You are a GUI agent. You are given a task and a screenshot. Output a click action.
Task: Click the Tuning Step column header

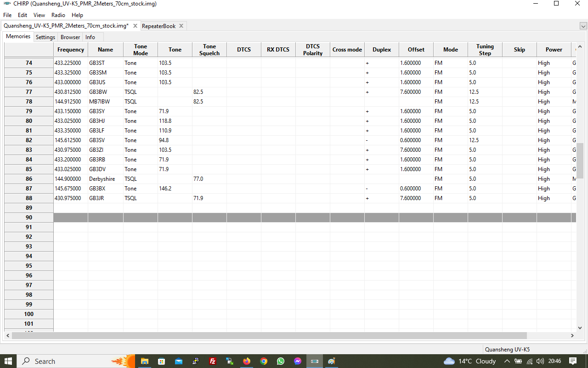[485, 50]
